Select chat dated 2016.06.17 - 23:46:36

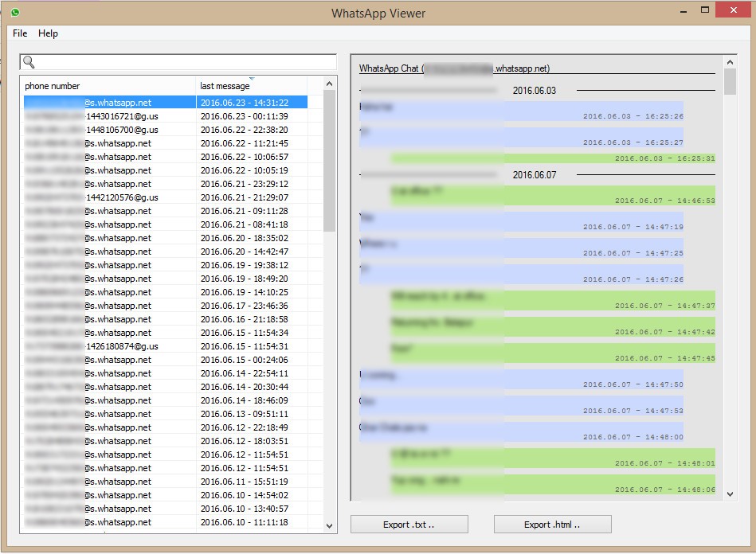tap(166, 306)
